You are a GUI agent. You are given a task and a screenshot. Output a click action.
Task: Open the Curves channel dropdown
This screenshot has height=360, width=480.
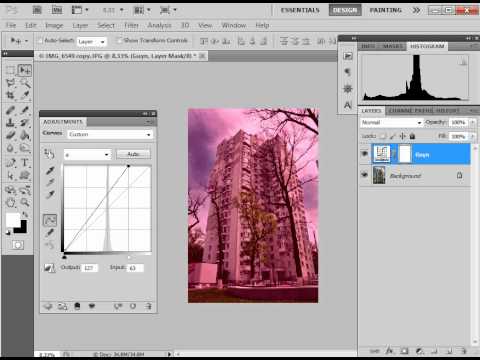(87, 155)
